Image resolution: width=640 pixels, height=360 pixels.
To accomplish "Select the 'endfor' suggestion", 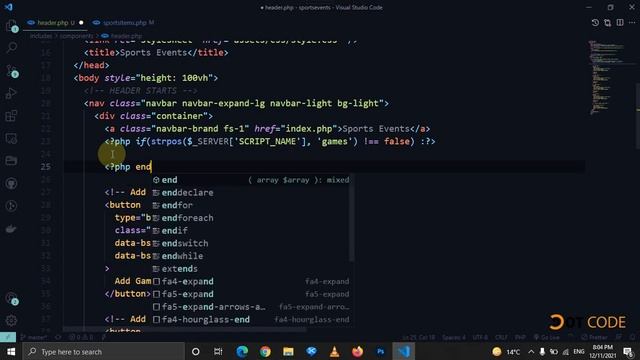I will pyautogui.click(x=251, y=205).
